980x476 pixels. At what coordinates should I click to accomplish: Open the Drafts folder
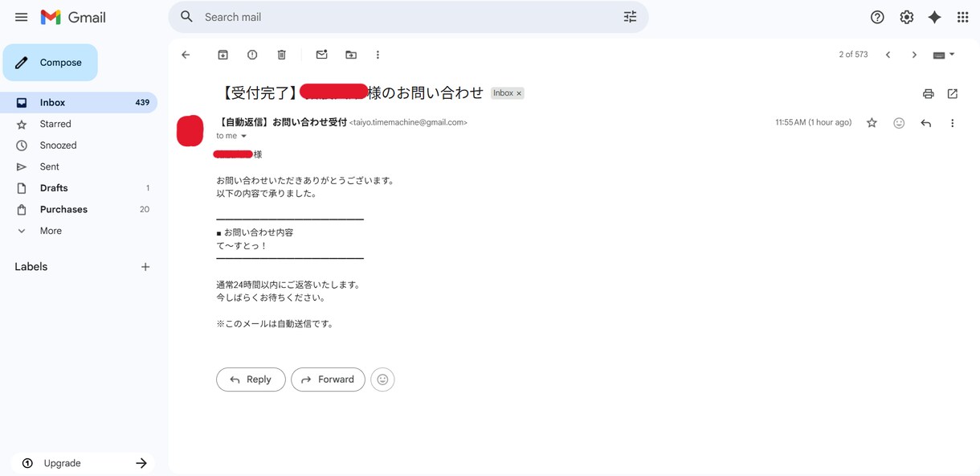(x=80, y=188)
